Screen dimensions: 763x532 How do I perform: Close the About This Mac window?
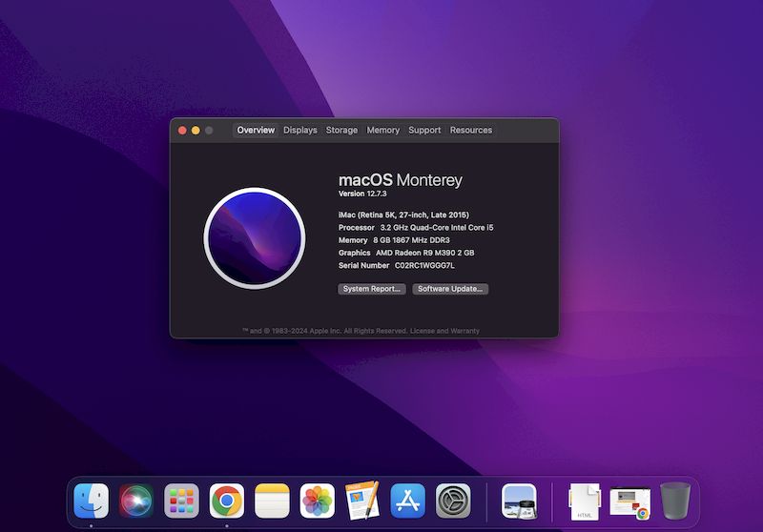coord(182,131)
